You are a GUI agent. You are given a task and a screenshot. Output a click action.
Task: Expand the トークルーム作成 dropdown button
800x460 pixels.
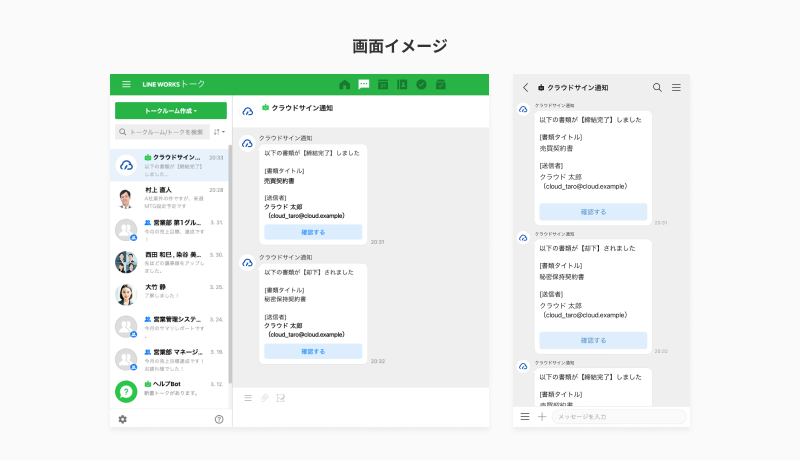click(171, 111)
